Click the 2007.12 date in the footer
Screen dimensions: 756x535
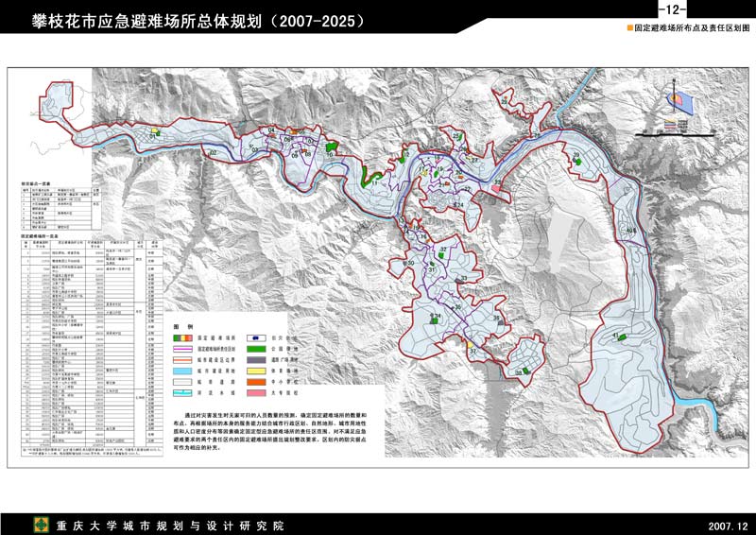point(726,525)
